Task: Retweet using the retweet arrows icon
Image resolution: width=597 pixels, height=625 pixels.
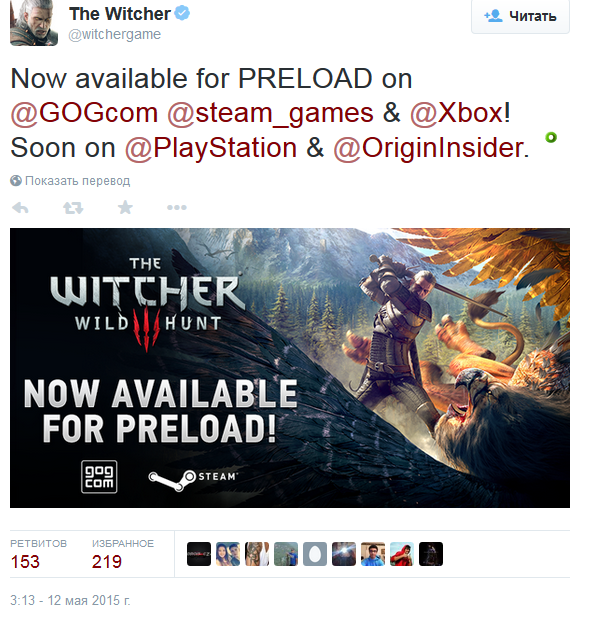Action: coord(73,207)
